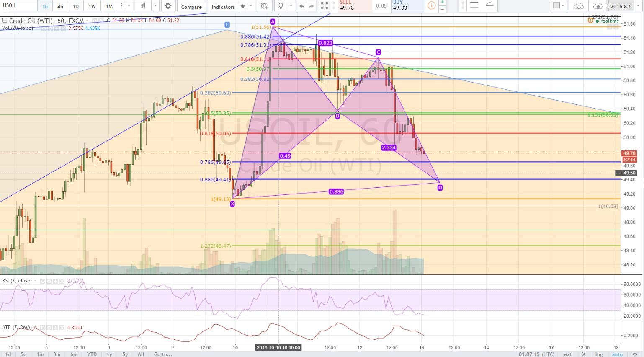The height and width of the screenshot is (357, 644).
Task: Edit the order quantity 0.05 field
Action: pos(381,6)
